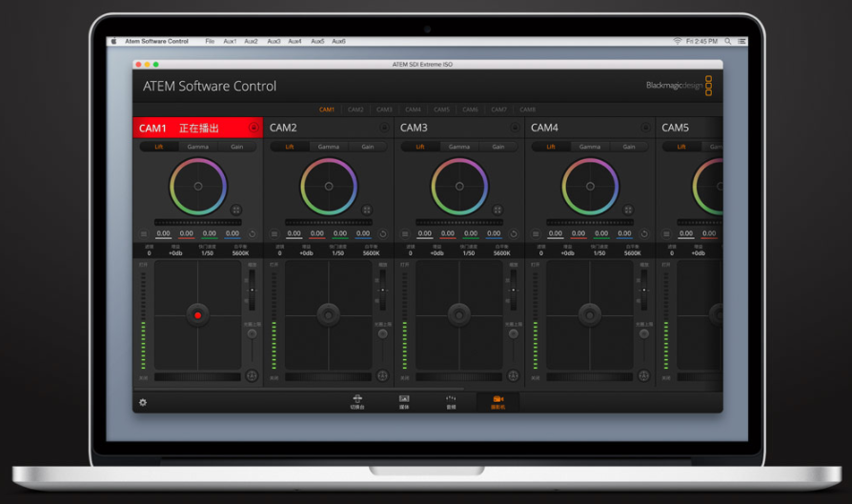Click the CAM3 filter value 0
The width and height of the screenshot is (852, 504).
point(410,253)
